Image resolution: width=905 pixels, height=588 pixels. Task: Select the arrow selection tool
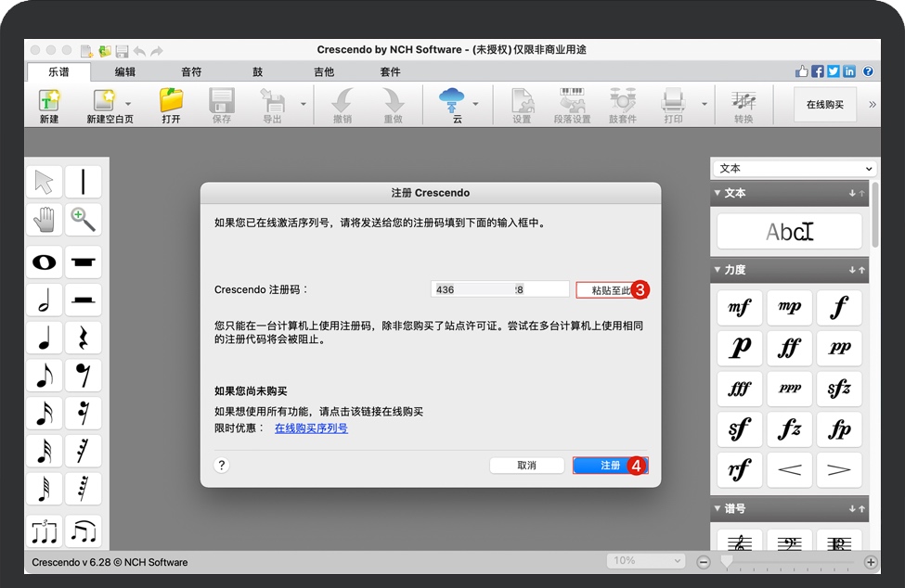click(44, 181)
